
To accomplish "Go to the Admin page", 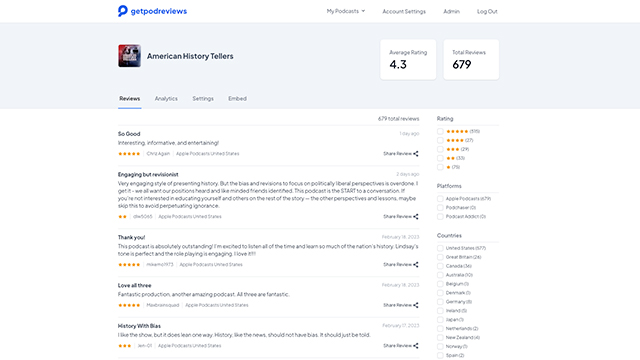I will [x=451, y=11].
